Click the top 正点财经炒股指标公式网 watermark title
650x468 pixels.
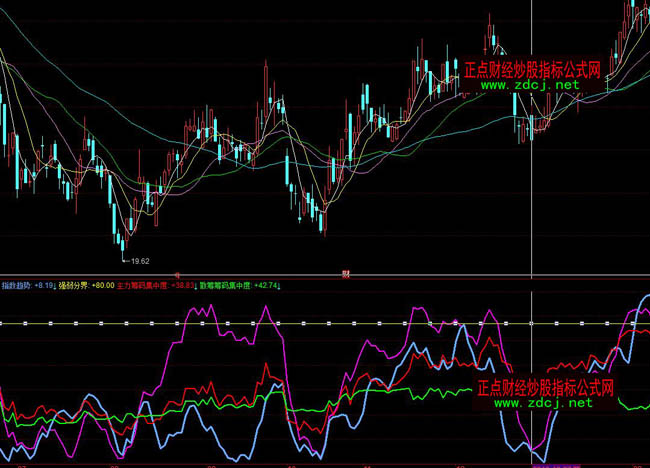[x=531, y=70]
